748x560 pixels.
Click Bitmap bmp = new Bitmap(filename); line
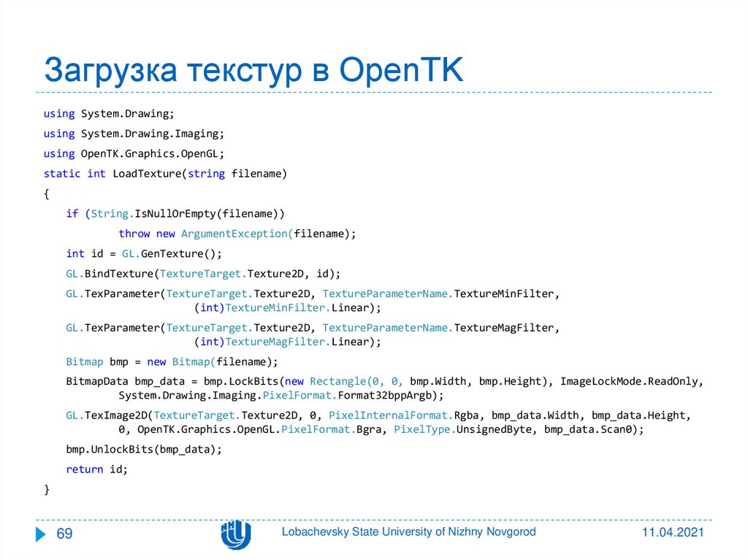[172, 362]
